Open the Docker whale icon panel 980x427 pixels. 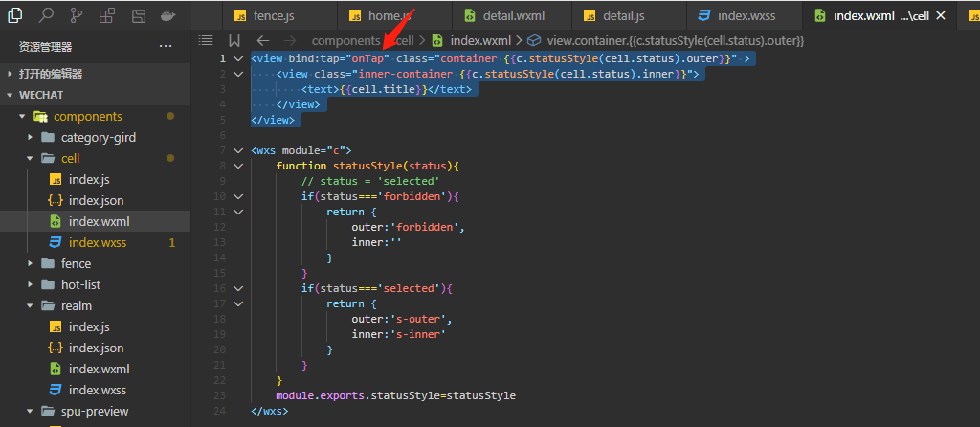pos(167,15)
